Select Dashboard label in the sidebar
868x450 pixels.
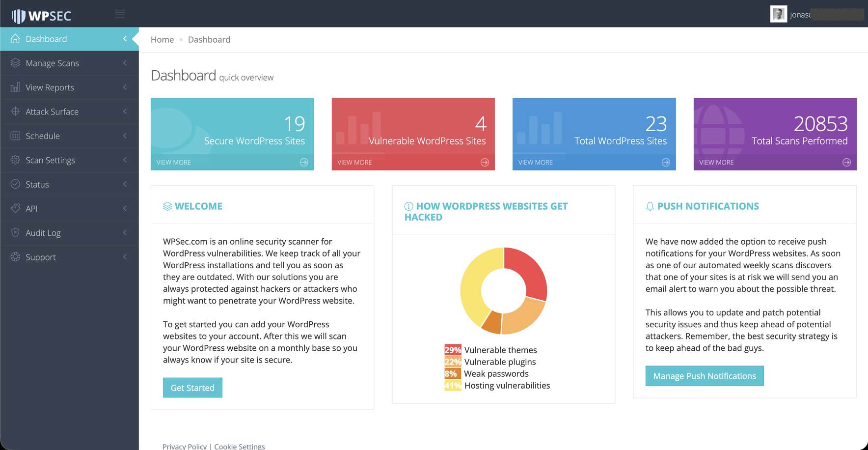point(46,39)
